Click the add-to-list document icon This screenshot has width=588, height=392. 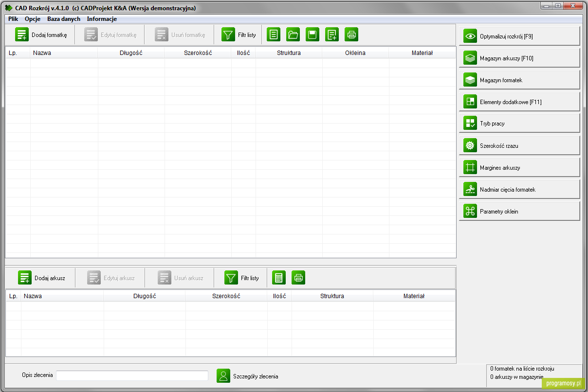click(x=332, y=35)
